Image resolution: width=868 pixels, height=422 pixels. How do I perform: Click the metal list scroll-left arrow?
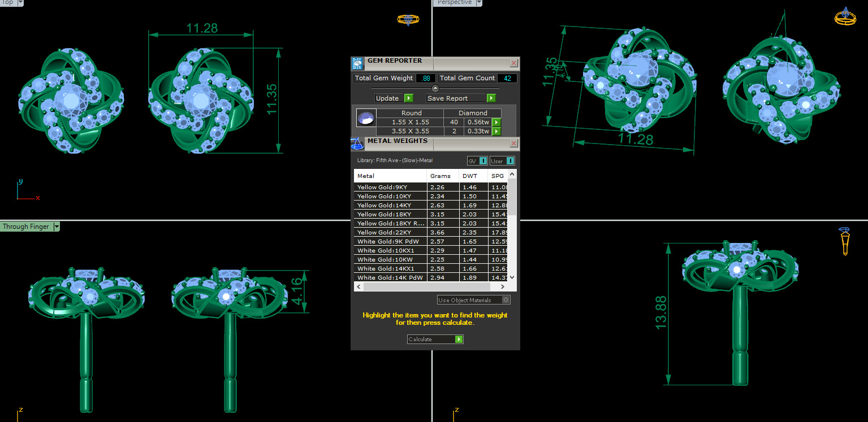pos(359,286)
